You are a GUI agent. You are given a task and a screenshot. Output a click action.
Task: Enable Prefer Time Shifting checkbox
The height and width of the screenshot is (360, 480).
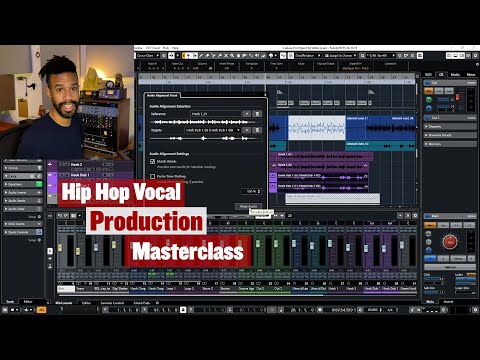click(x=153, y=176)
